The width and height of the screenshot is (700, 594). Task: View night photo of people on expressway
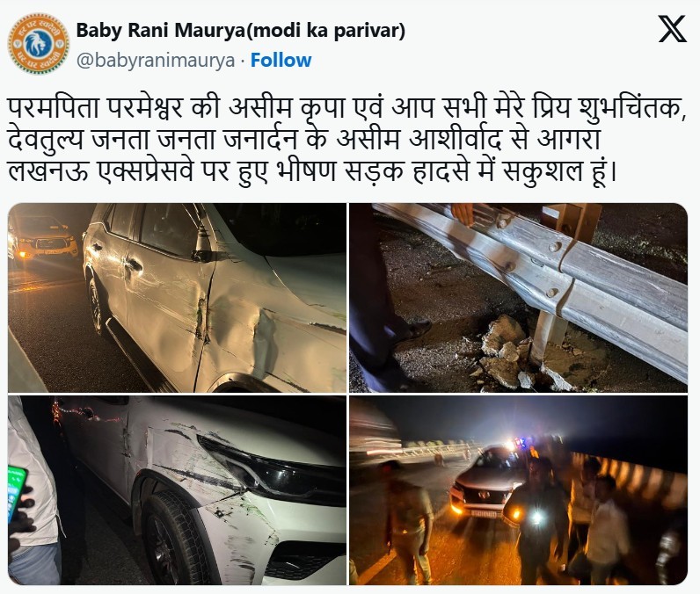coord(518,490)
